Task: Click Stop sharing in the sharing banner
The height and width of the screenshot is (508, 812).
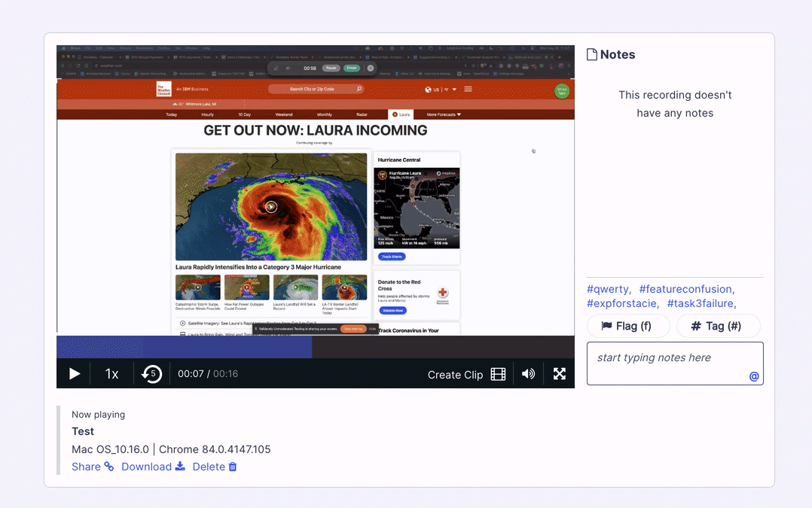Action: point(353,328)
